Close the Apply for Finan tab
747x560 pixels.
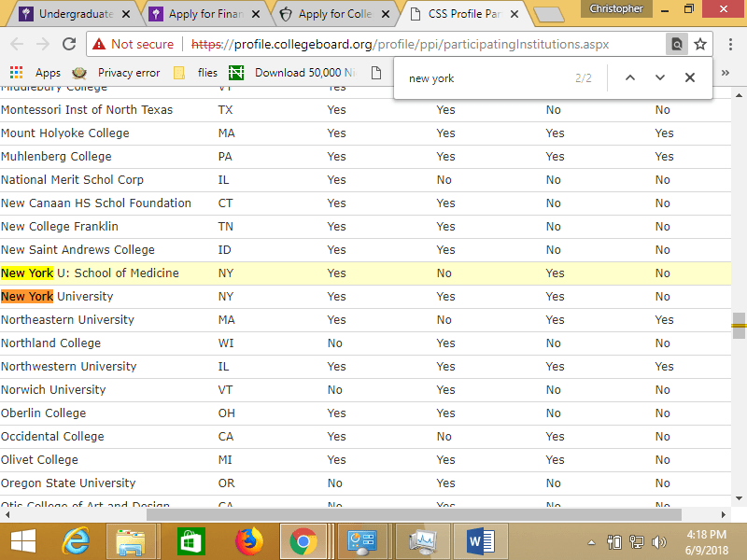[x=256, y=14]
